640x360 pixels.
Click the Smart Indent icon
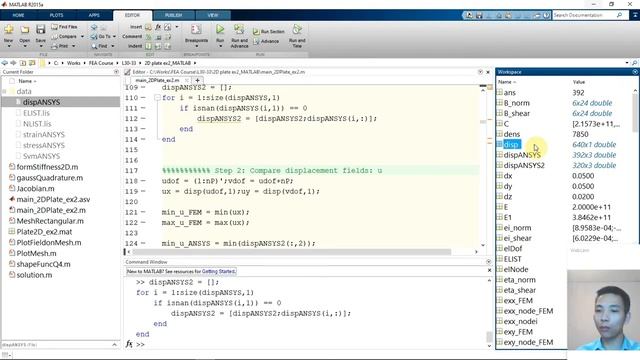149,46
